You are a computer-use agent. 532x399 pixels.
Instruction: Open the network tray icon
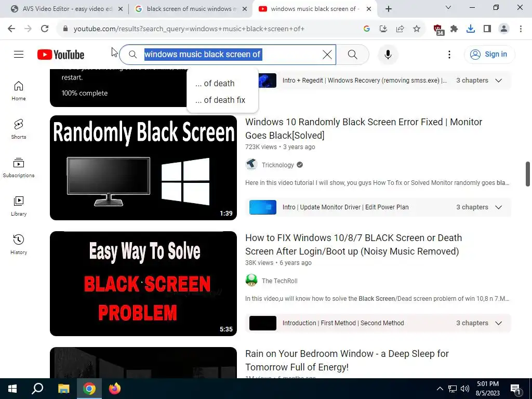point(453,389)
